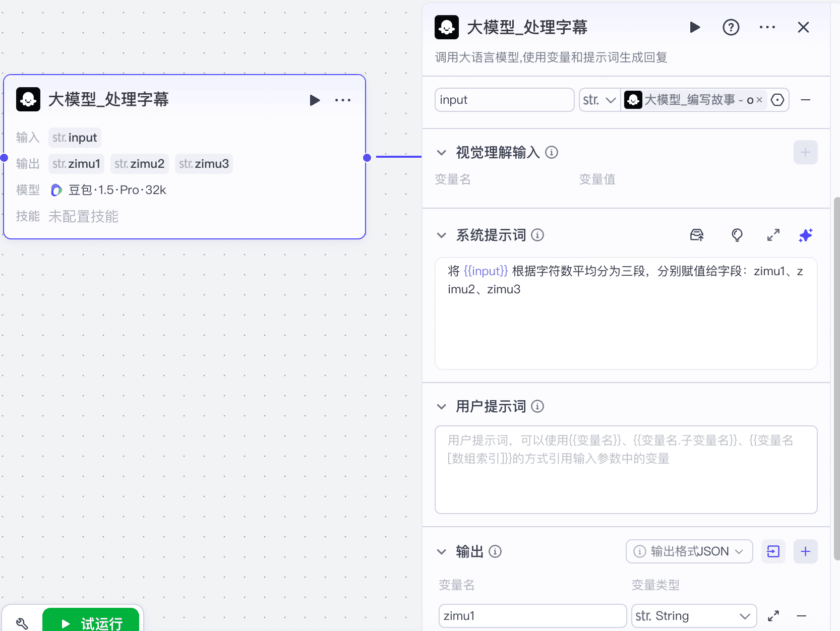Image resolution: width=840 pixels, height=631 pixels.
Task: Click the AI prompt optimization sparkle icon
Action: coord(805,235)
